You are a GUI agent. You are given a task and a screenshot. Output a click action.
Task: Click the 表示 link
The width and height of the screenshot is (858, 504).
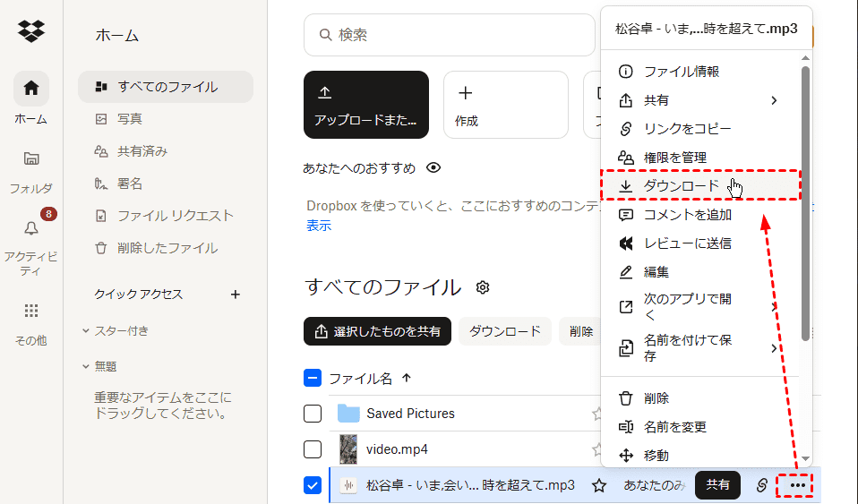coord(319,226)
